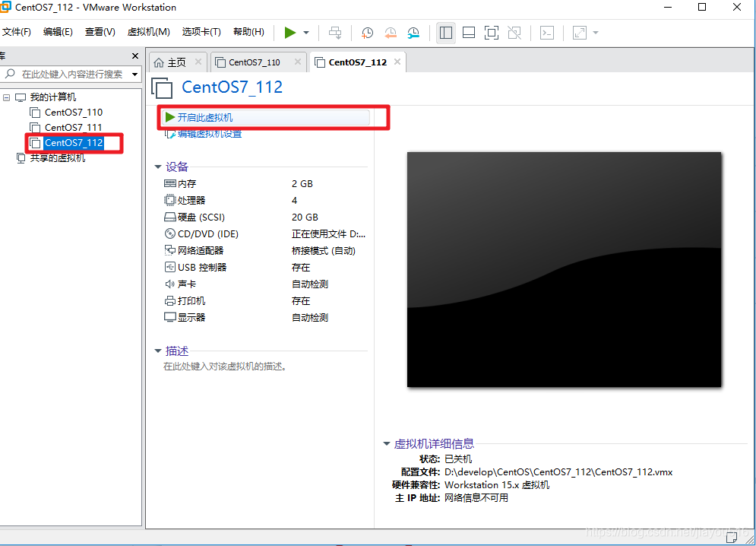Click the 20 GB disk size value
The image size is (756, 546).
point(305,217)
